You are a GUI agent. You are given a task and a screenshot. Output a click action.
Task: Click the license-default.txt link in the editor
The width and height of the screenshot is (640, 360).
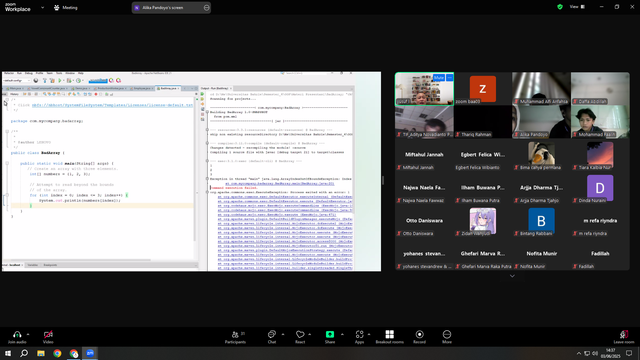112,105
